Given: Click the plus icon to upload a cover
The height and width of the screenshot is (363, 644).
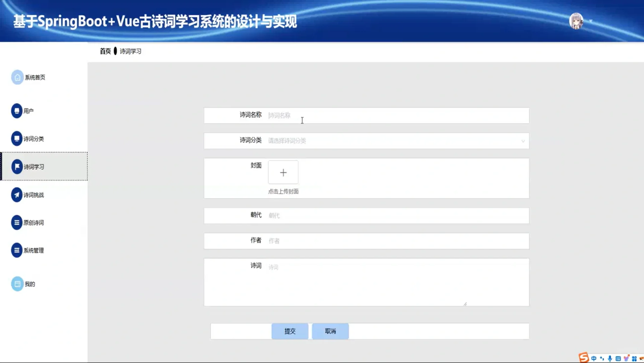Looking at the screenshot, I should (283, 172).
